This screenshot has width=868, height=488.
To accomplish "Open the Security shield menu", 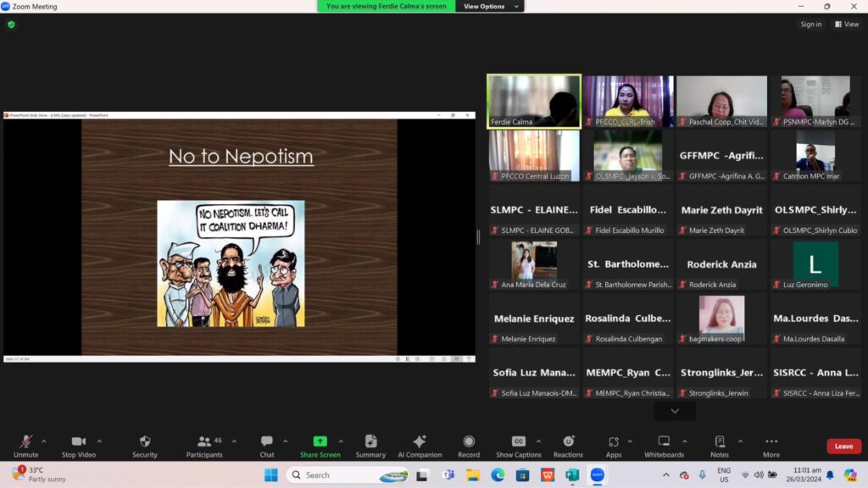I will pos(145,446).
